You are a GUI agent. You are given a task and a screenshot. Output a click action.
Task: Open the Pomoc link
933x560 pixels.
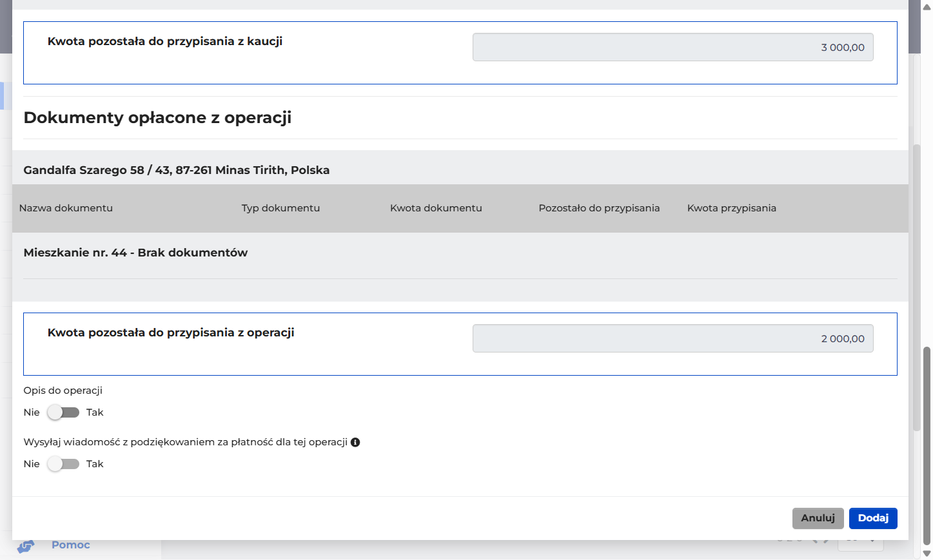coord(71,545)
